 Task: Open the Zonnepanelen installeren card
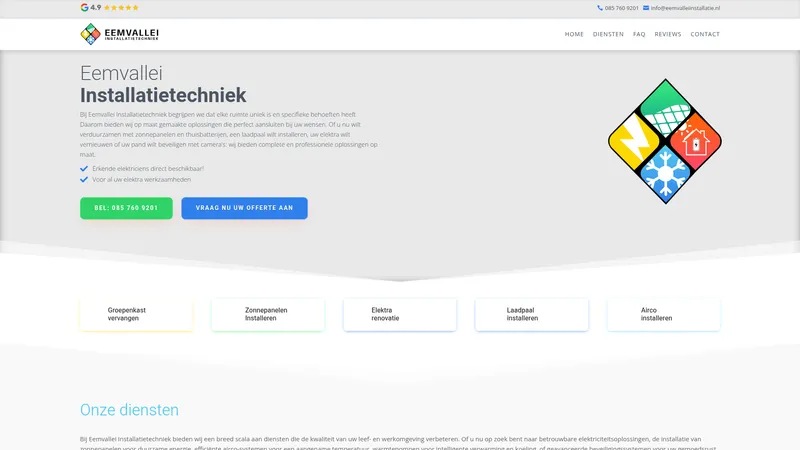268,315
